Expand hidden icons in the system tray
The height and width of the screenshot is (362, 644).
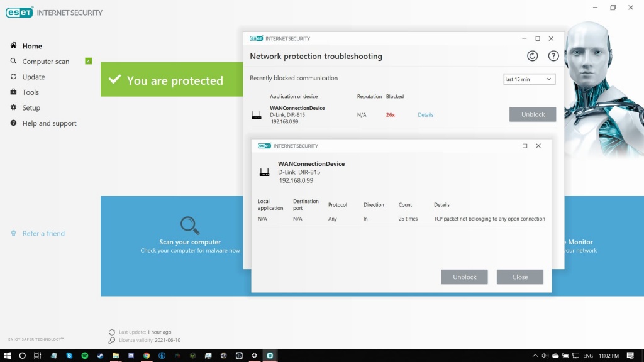point(534,355)
